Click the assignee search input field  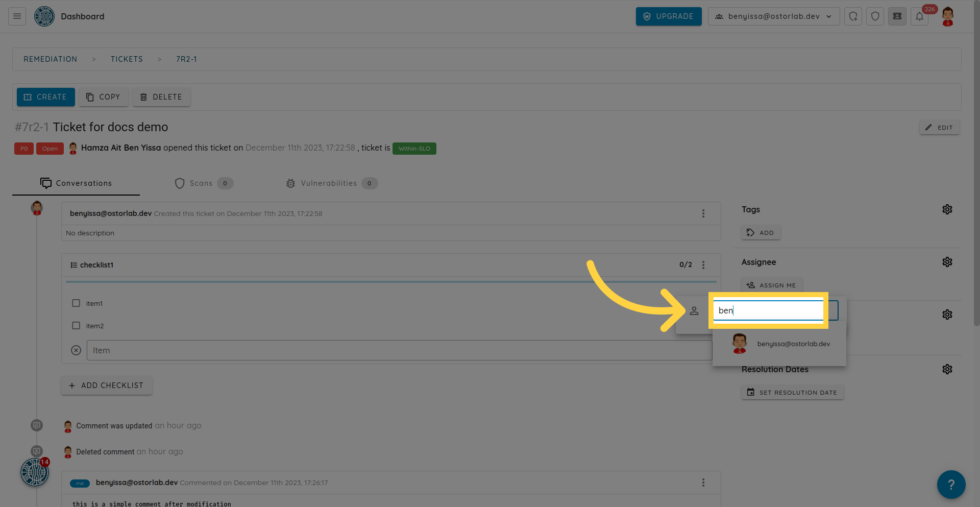(768, 310)
